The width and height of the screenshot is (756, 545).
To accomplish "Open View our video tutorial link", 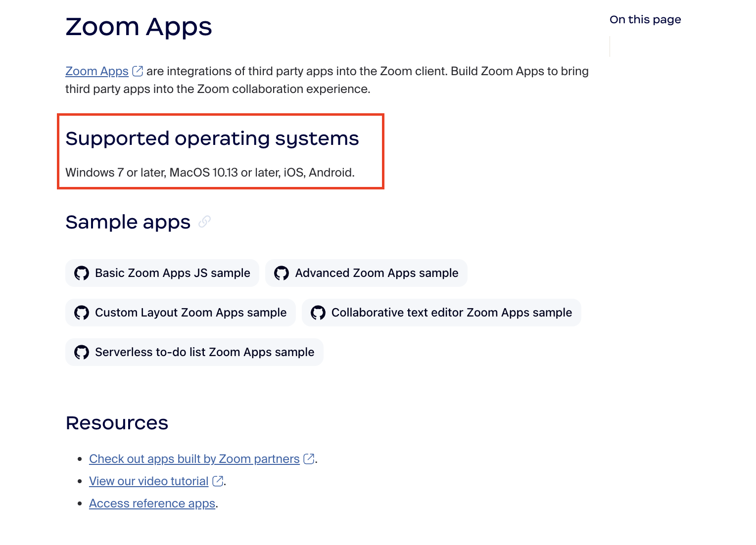I will 148,481.
